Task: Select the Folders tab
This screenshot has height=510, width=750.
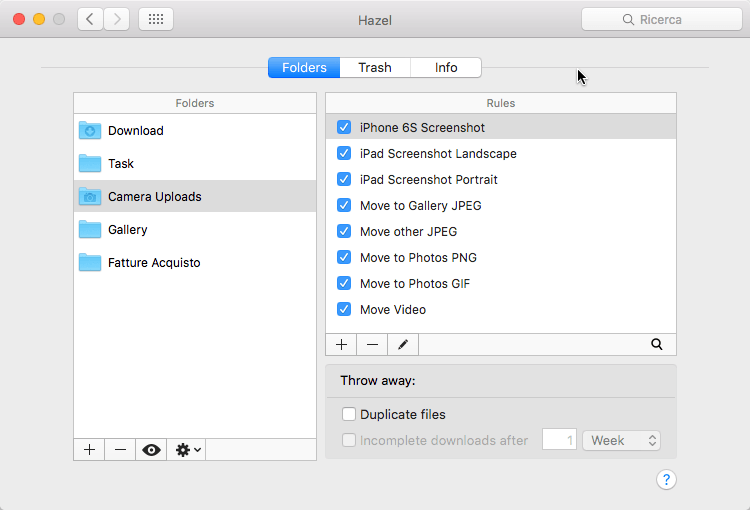Action: pos(304,67)
